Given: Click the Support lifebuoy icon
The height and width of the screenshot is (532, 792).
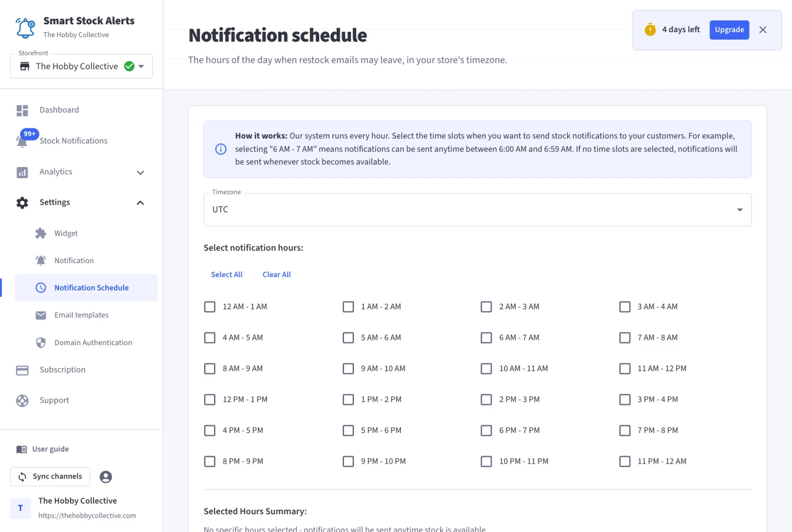Looking at the screenshot, I should pyautogui.click(x=22, y=401).
